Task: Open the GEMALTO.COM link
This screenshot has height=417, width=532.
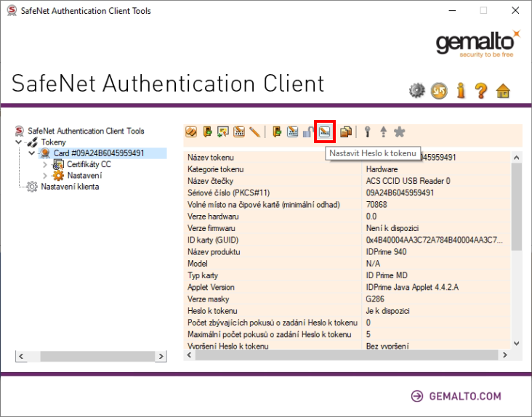Action: (465, 396)
